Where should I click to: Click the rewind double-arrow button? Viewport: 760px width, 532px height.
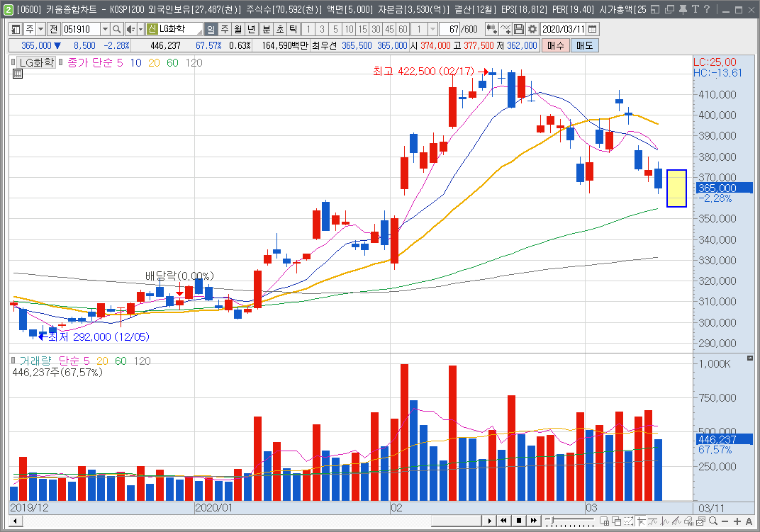click(x=504, y=521)
